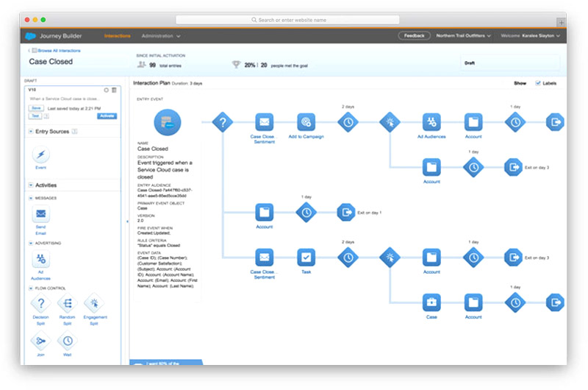Select the Wait activity in sidebar

(x=68, y=340)
